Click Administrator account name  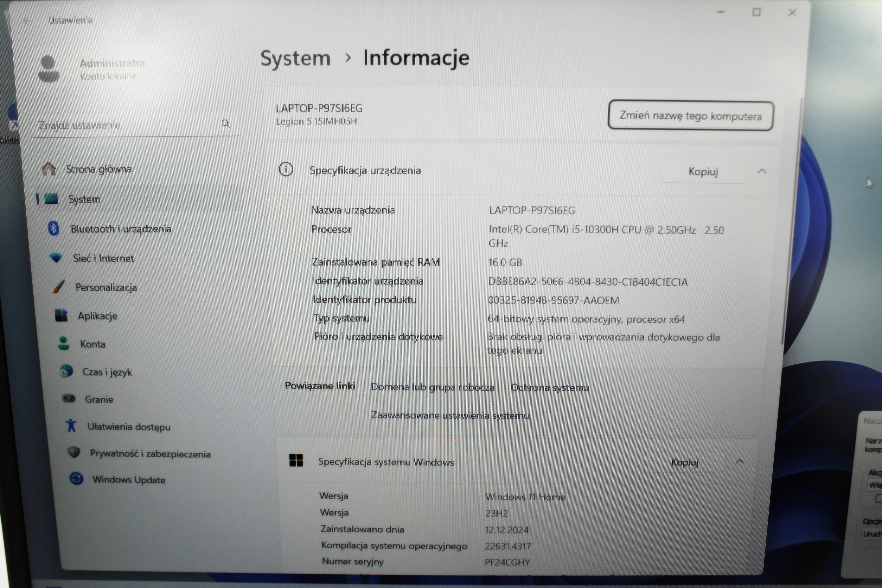[x=113, y=63]
